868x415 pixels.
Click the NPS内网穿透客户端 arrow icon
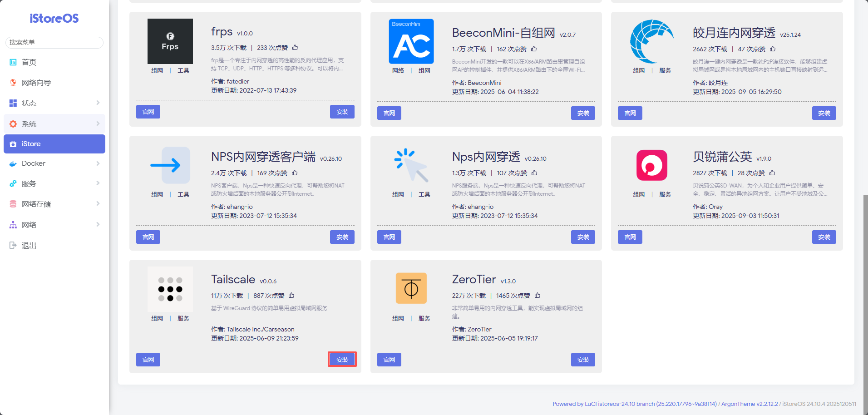[x=170, y=165]
